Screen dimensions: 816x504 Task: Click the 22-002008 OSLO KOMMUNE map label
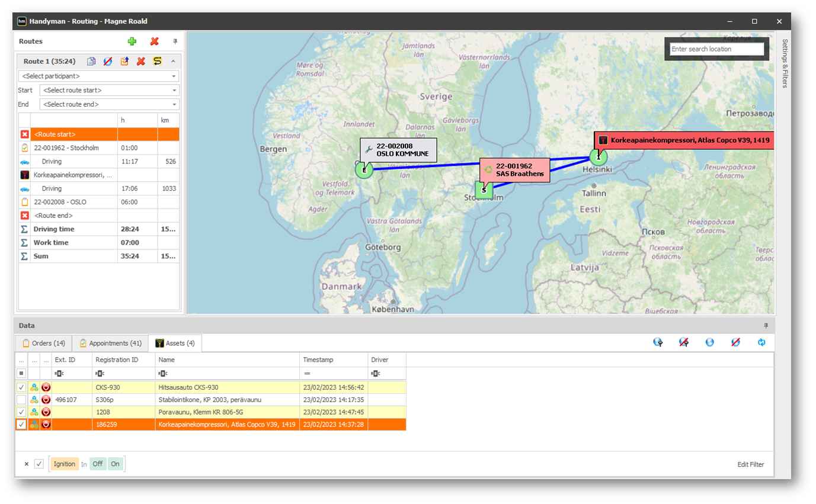tap(398, 150)
